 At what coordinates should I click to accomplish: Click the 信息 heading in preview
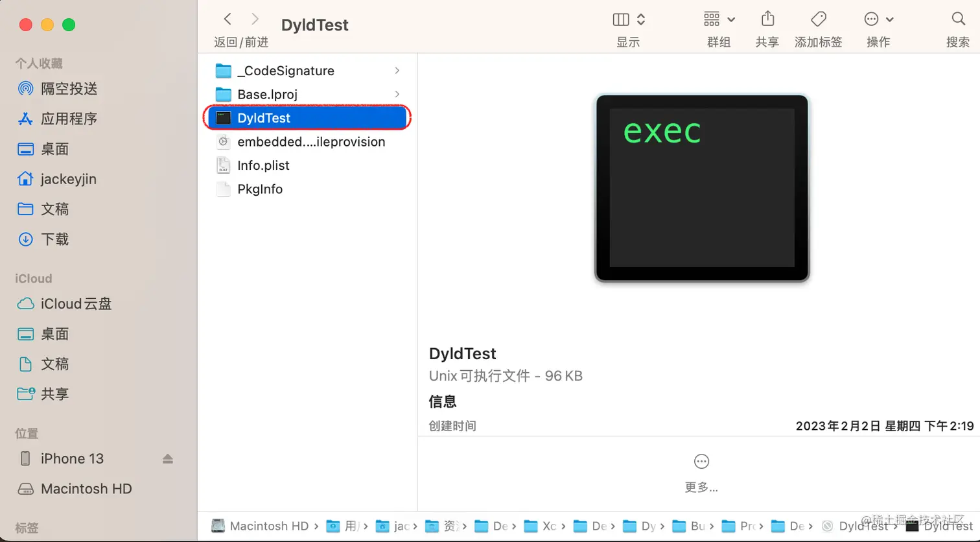[x=443, y=401]
